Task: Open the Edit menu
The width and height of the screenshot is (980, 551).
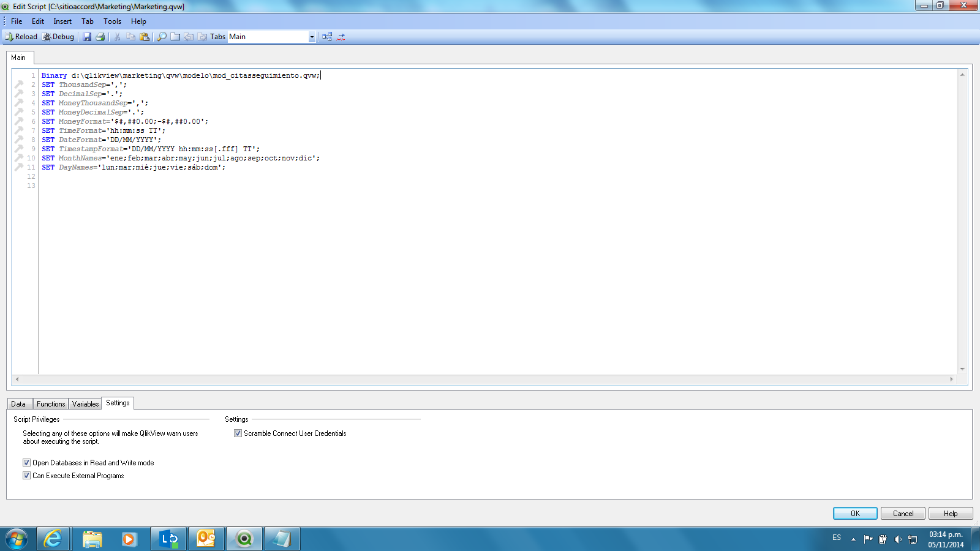Action: [x=38, y=21]
